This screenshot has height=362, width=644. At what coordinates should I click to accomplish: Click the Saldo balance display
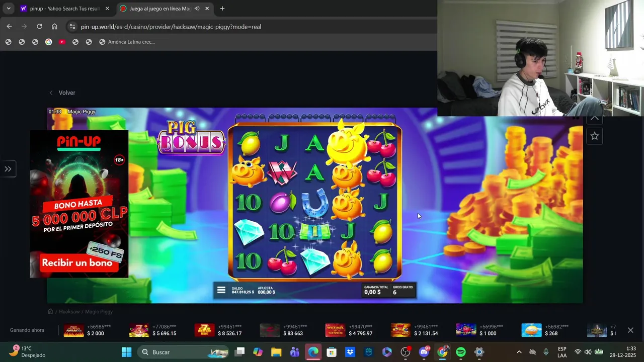243,290
